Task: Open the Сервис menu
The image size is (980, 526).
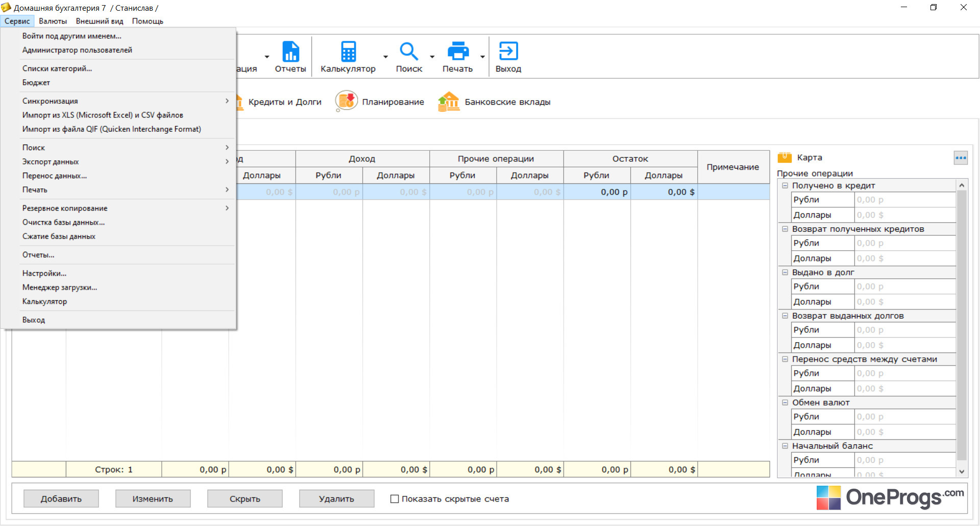Action: coord(17,21)
